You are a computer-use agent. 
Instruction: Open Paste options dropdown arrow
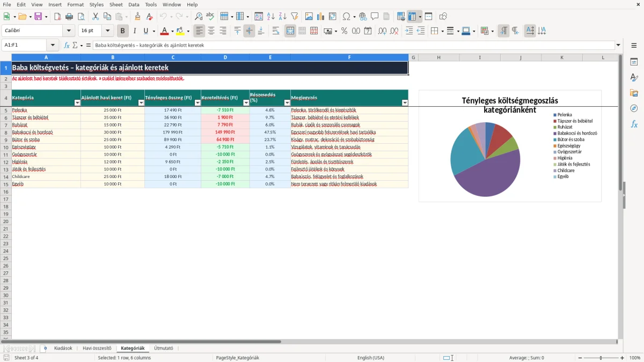(x=126, y=17)
